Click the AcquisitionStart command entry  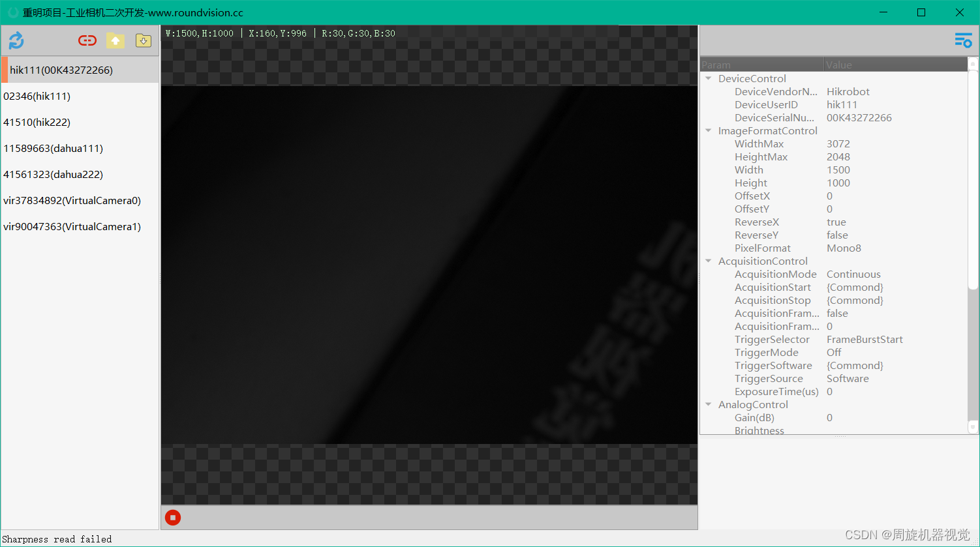(855, 287)
